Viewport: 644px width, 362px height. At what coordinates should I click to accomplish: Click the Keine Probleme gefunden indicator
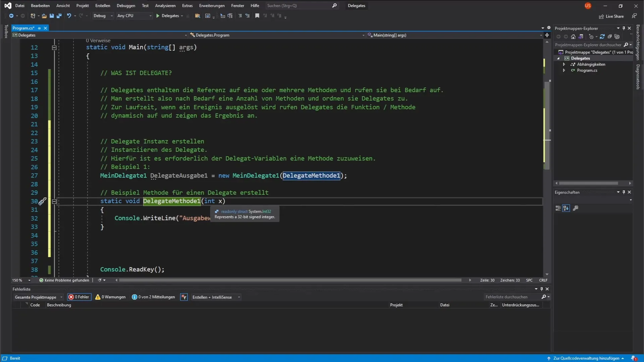click(64, 280)
